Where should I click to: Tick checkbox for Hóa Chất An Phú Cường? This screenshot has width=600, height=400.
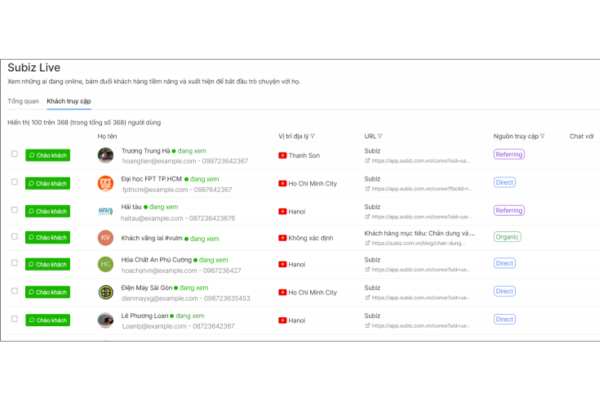coord(15,263)
